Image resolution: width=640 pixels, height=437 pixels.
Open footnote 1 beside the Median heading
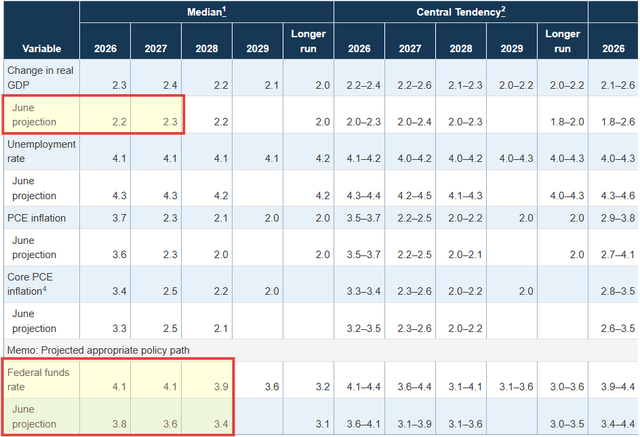pyautogui.click(x=224, y=10)
